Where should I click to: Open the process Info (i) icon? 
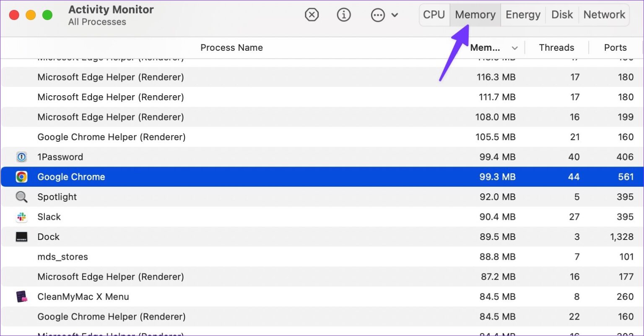click(x=344, y=15)
